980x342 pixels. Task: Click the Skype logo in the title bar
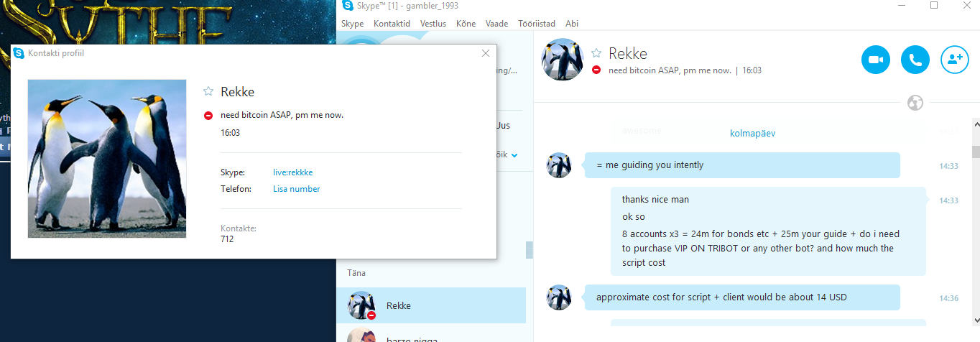(348, 6)
